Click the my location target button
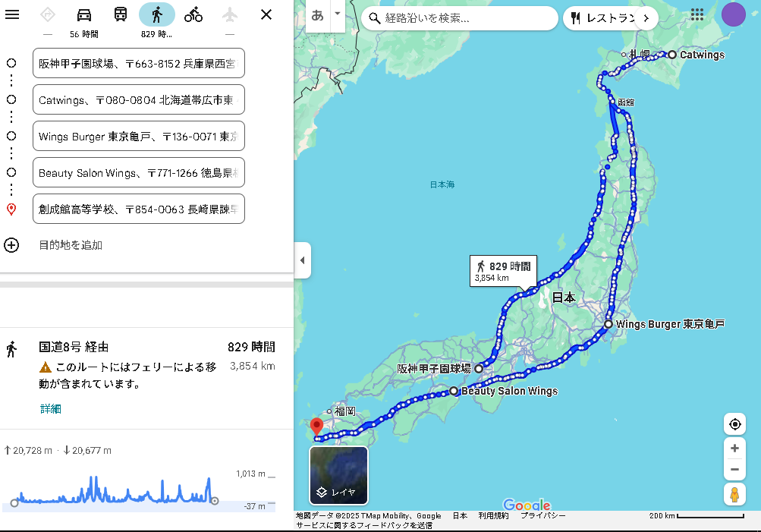 pos(734,424)
